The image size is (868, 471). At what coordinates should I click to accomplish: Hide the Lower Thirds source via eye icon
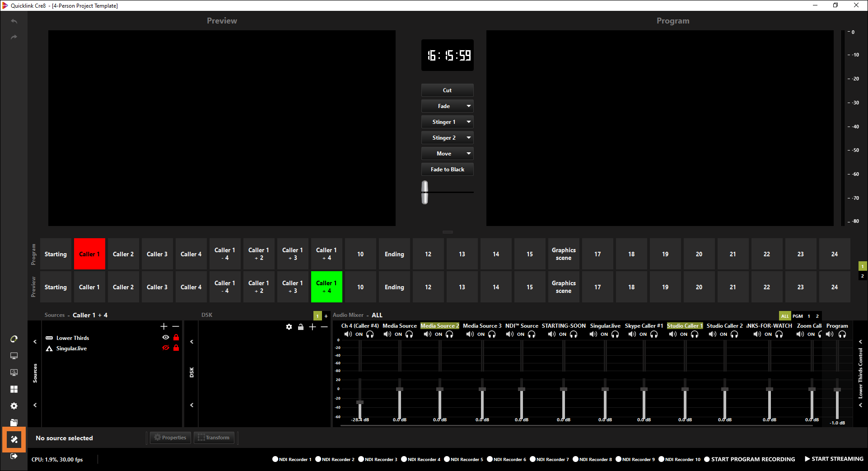(166, 338)
